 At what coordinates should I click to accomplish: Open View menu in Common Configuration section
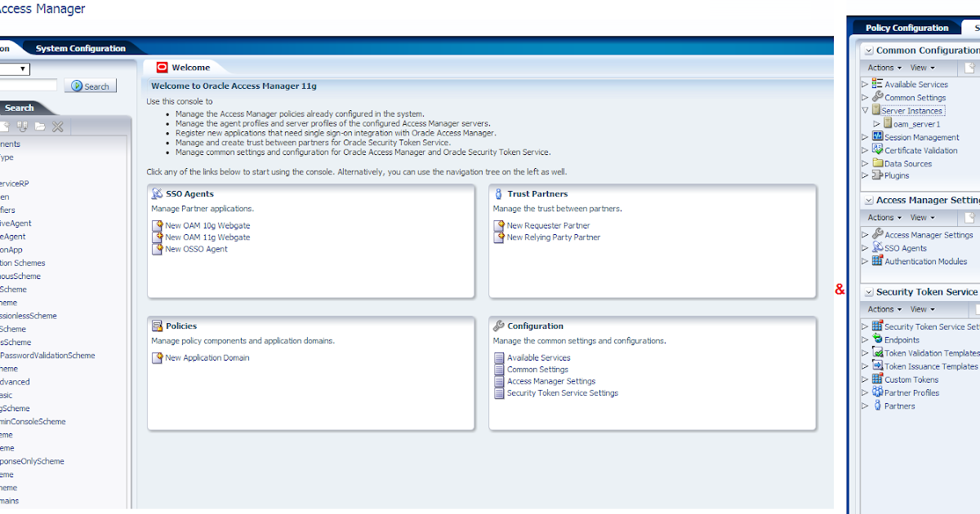[x=922, y=68]
